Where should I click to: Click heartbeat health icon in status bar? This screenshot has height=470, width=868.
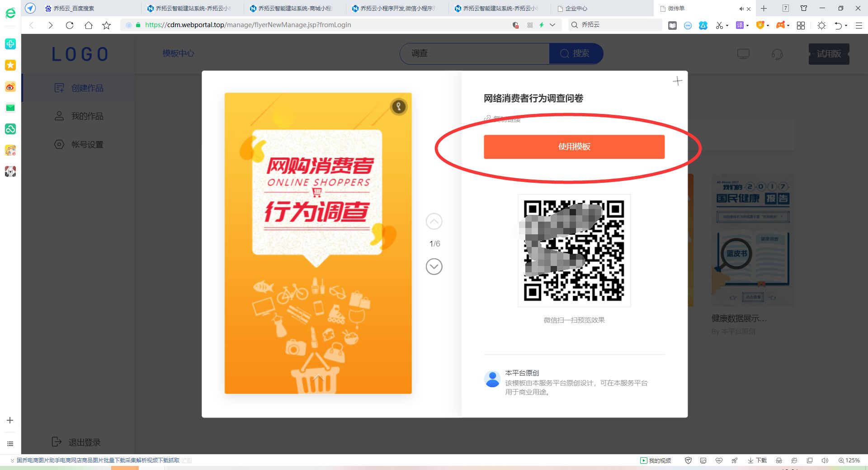click(719, 461)
